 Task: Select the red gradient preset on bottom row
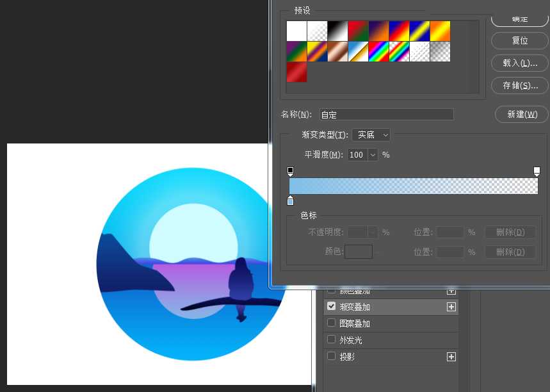[296, 72]
